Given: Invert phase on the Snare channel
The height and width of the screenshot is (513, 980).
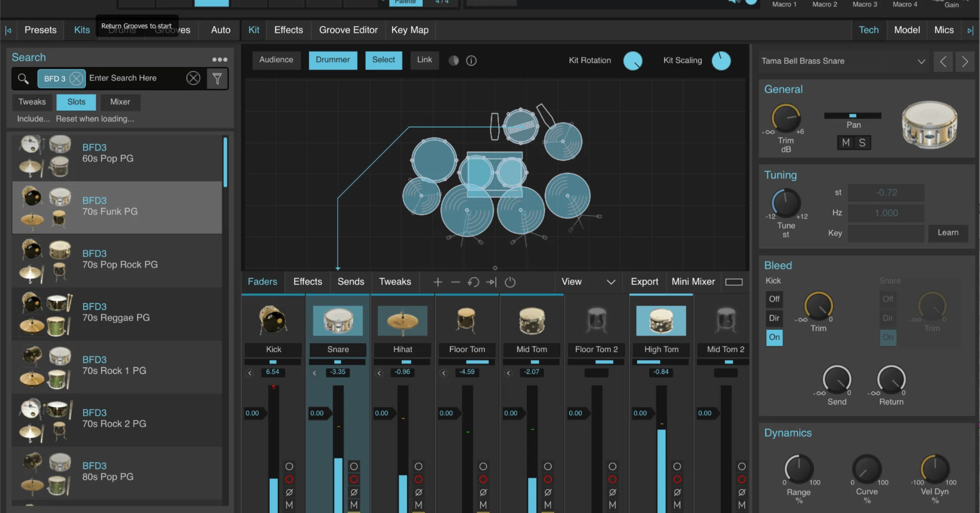Looking at the screenshot, I should 354,492.
